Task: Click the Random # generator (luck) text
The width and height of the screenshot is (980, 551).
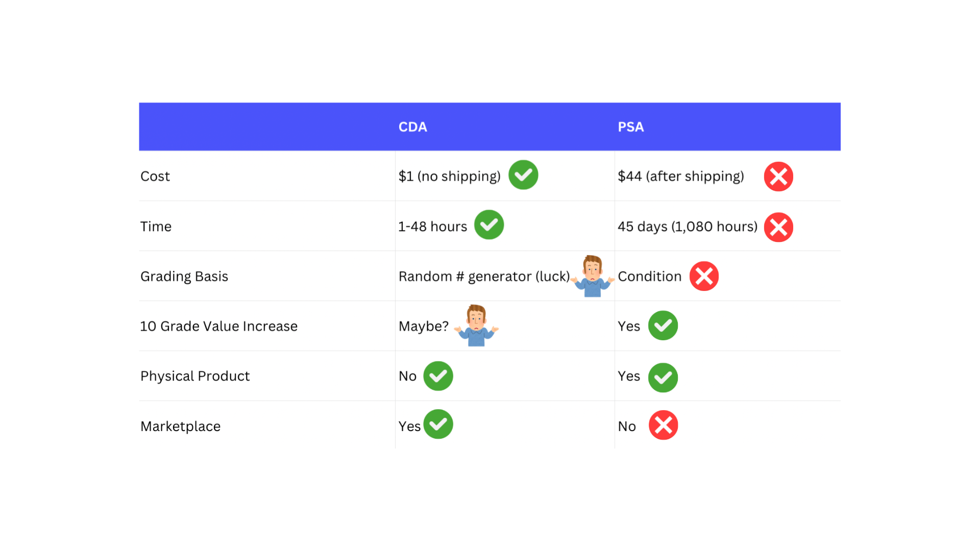Action: 484,277
